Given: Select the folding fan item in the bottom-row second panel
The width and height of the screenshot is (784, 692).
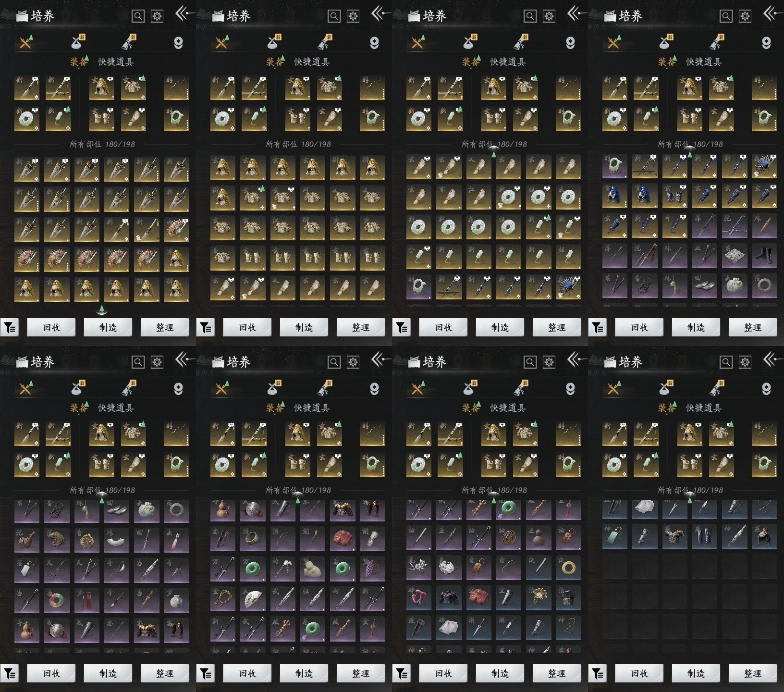Looking at the screenshot, I should [253, 600].
